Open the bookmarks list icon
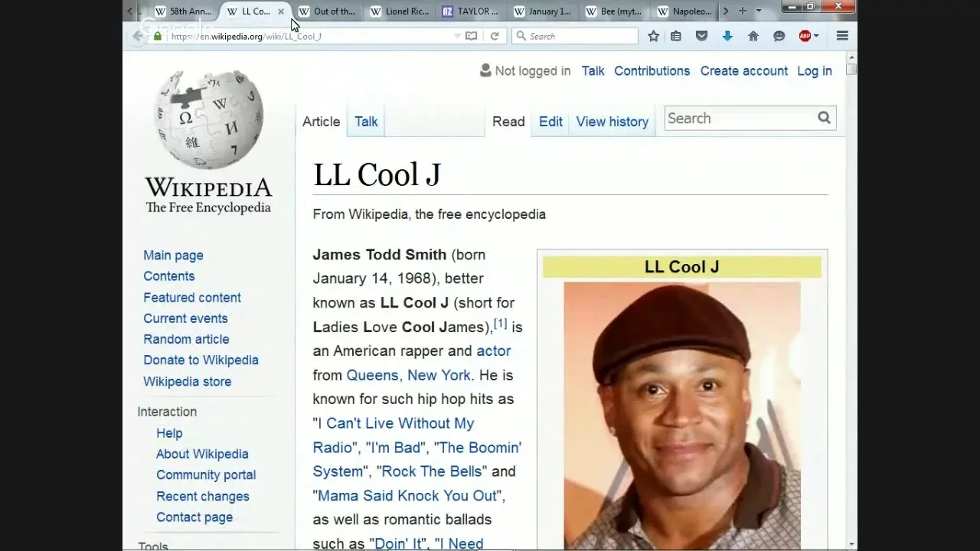This screenshot has width=980, height=551. (676, 36)
